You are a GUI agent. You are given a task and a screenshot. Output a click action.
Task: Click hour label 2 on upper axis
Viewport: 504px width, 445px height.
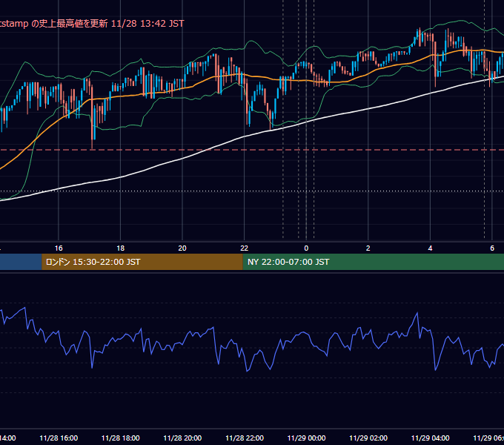click(x=368, y=248)
